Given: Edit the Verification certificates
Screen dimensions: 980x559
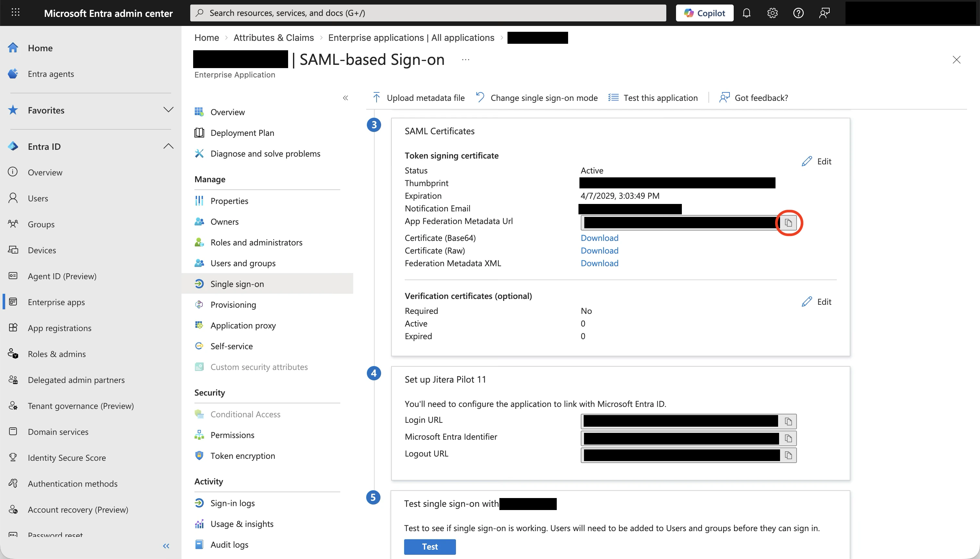Looking at the screenshot, I should 817,302.
